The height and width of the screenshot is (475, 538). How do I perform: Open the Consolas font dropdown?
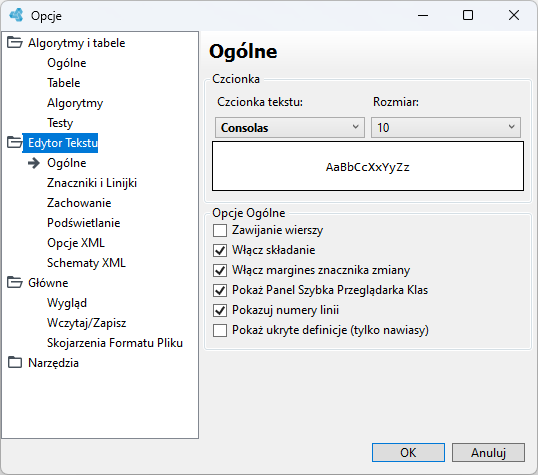[290, 127]
